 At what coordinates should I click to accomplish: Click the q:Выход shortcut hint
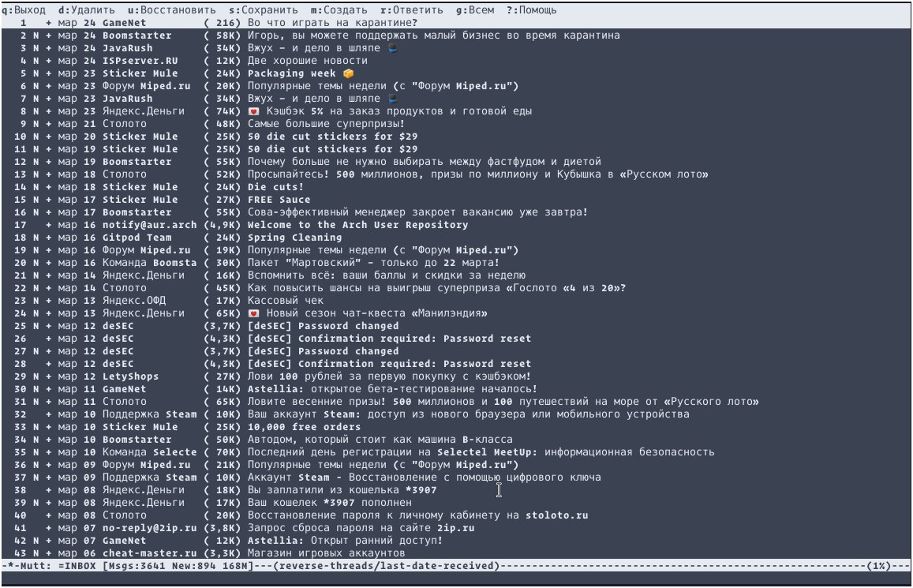pos(24,10)
